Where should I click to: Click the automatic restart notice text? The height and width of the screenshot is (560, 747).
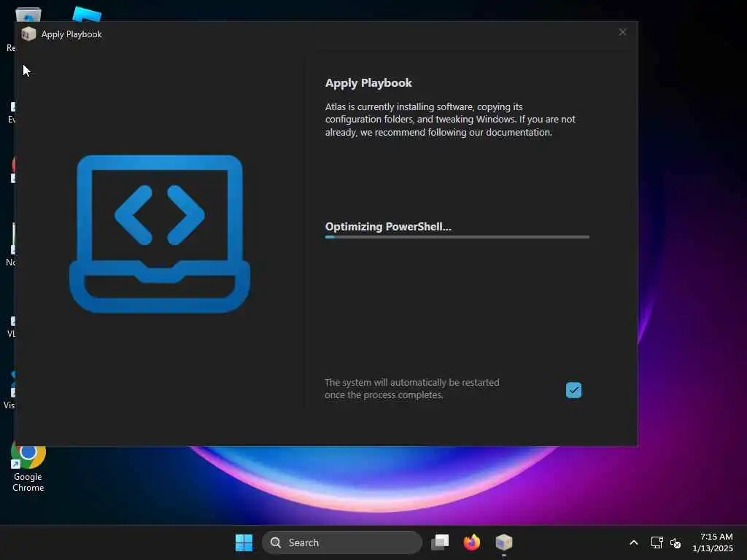[x=411, y=389]
